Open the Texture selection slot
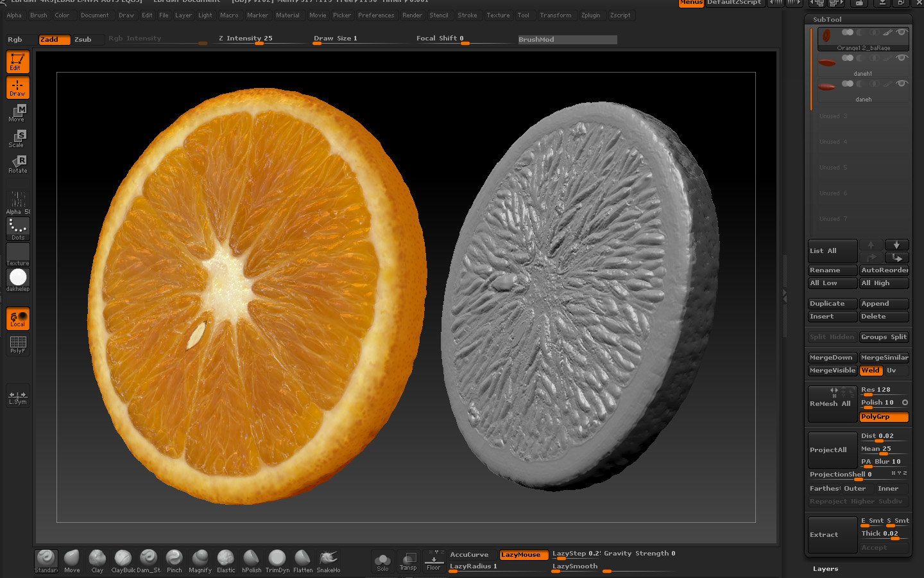The image size is (924, 578). coord(18,254)
